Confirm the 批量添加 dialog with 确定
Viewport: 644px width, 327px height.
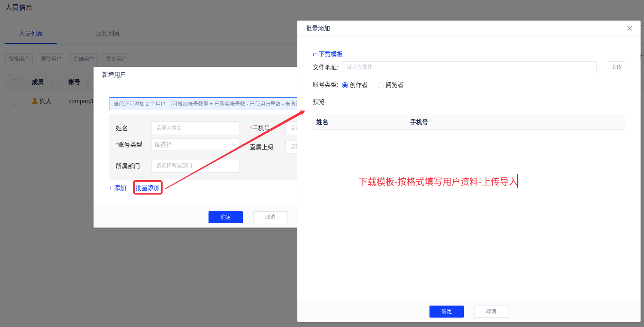pos(446,312)
